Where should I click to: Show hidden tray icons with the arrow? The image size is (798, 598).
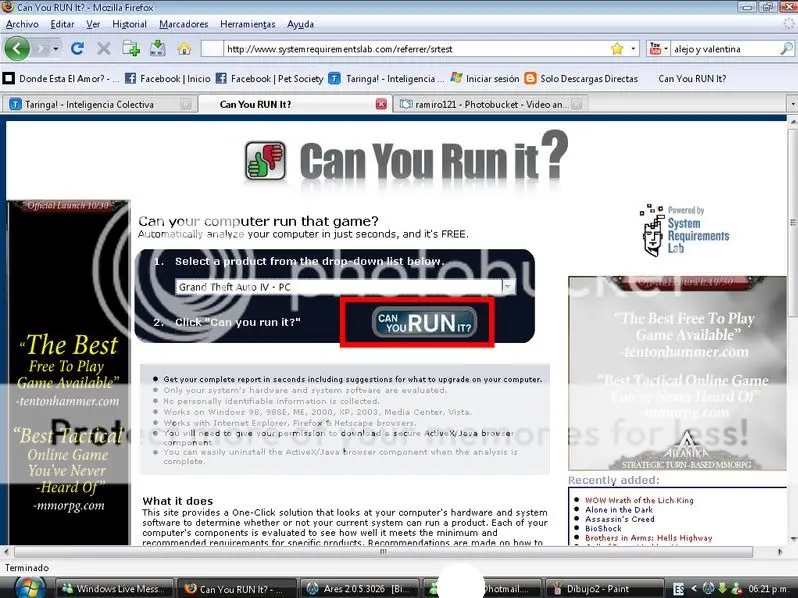pos(694,589)
